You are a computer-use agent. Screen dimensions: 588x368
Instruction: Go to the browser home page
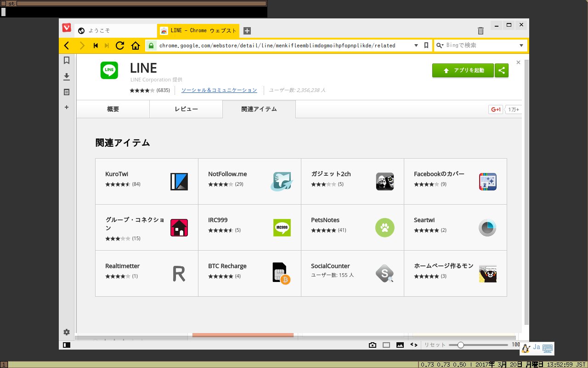click(135, 46)
